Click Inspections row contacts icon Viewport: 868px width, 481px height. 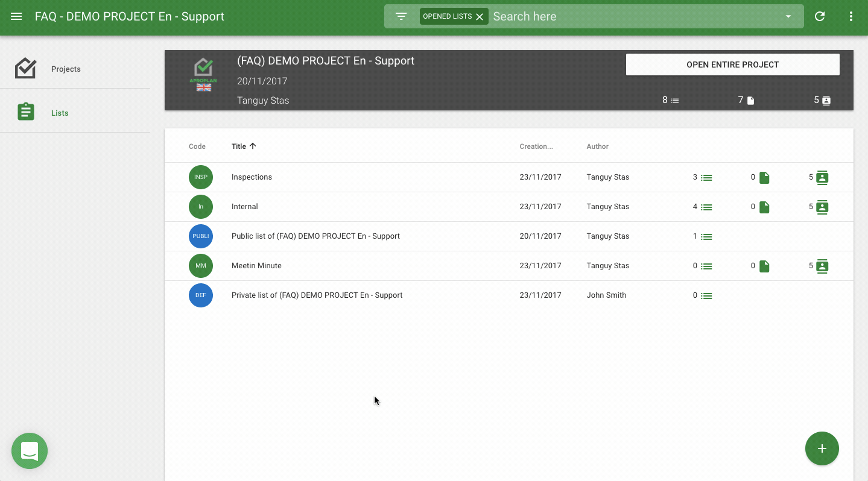[822, 178]
